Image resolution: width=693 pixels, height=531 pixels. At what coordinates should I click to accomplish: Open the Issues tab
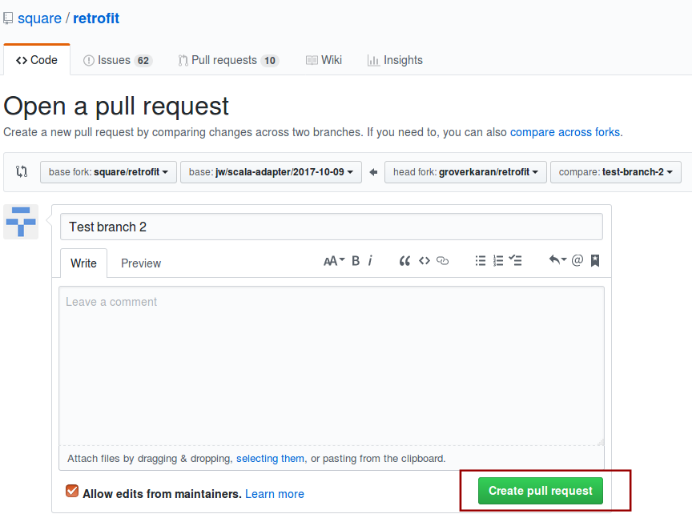[117, 60]
